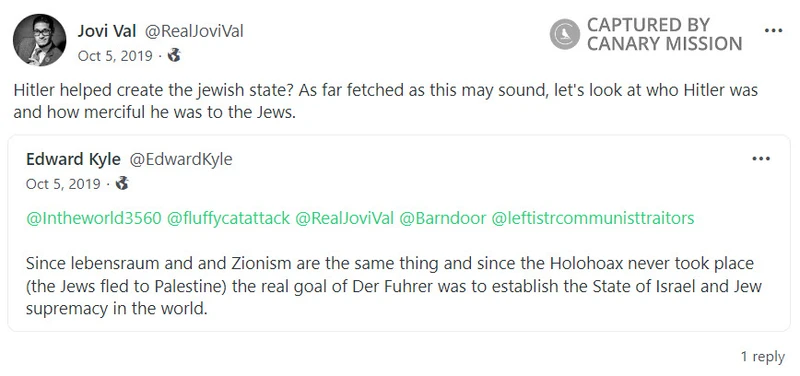Click the @EdwardKyle handle
The image size is (800, 376).
coord(181,159)
